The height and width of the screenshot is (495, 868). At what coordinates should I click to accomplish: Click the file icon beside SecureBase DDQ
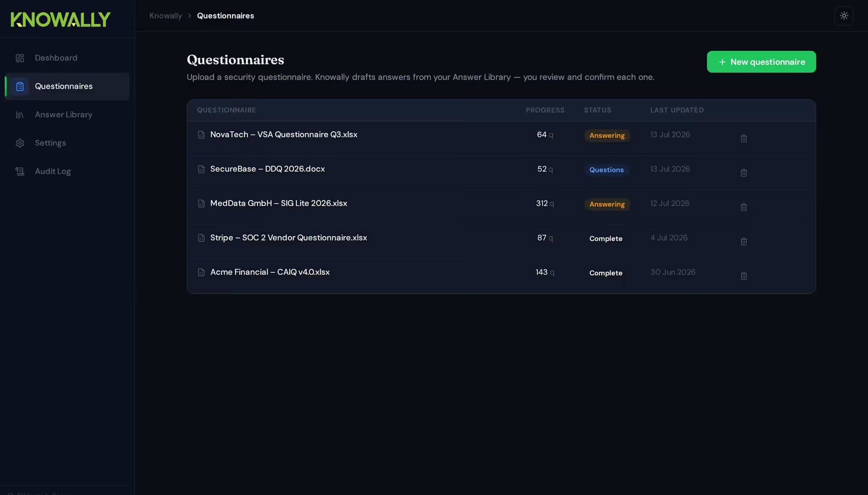201,169
